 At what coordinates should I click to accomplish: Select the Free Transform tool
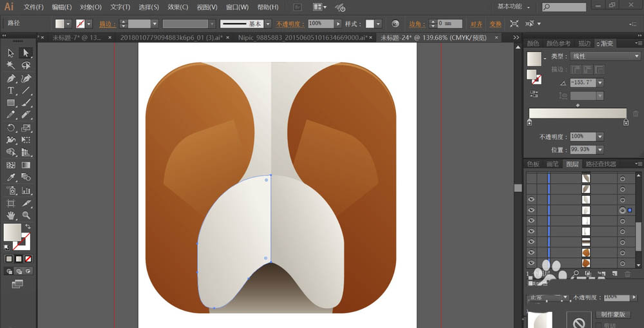(26, 140)
